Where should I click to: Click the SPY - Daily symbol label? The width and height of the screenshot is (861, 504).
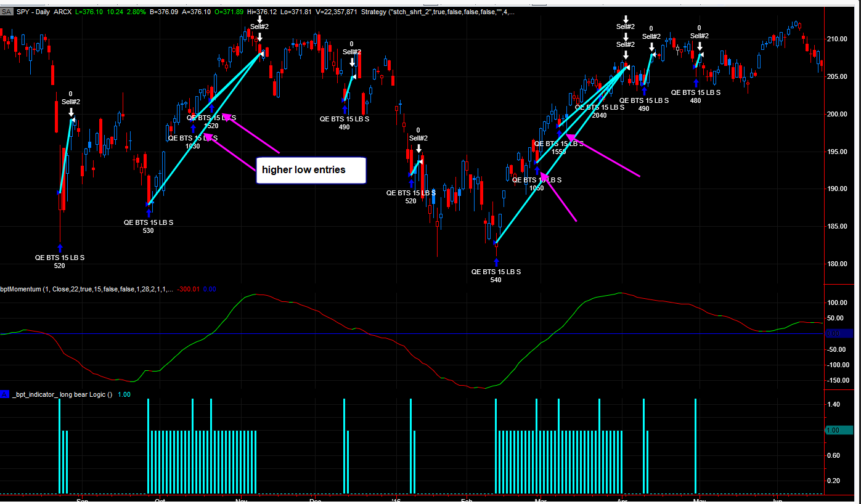click(x=34, y=12)
